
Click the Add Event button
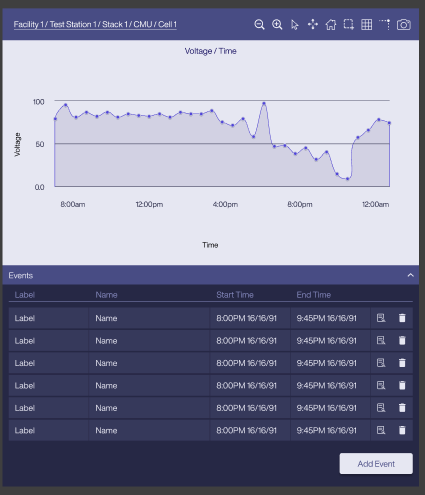(x=376, y=464)
